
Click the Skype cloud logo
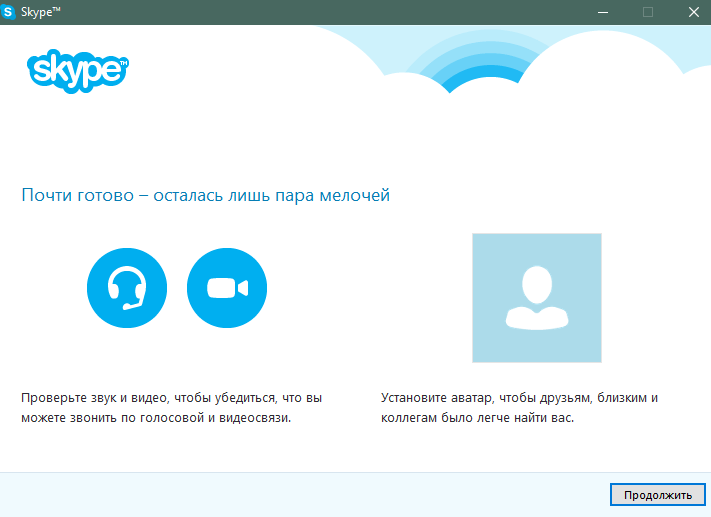pyautogui.click(x=78, y=71)
